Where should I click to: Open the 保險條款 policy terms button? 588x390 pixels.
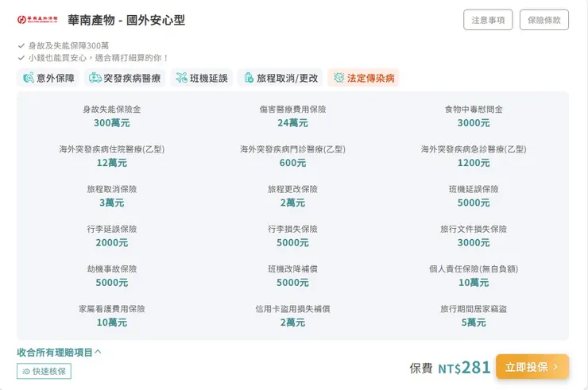tap(544, 20)
